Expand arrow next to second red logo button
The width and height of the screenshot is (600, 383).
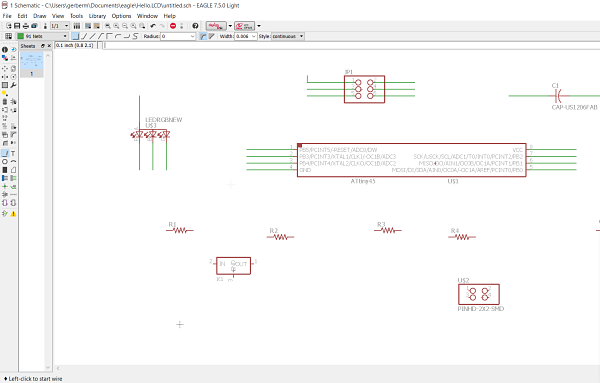pos(259,26)
